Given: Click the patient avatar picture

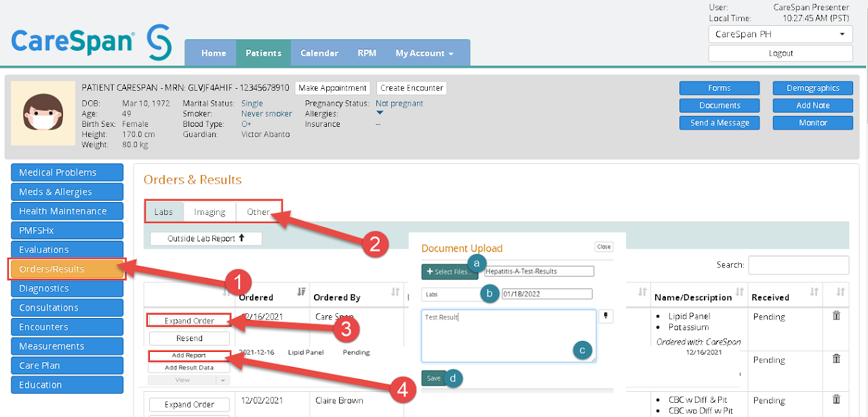Looking at the screenshot, I should point(43,114).
